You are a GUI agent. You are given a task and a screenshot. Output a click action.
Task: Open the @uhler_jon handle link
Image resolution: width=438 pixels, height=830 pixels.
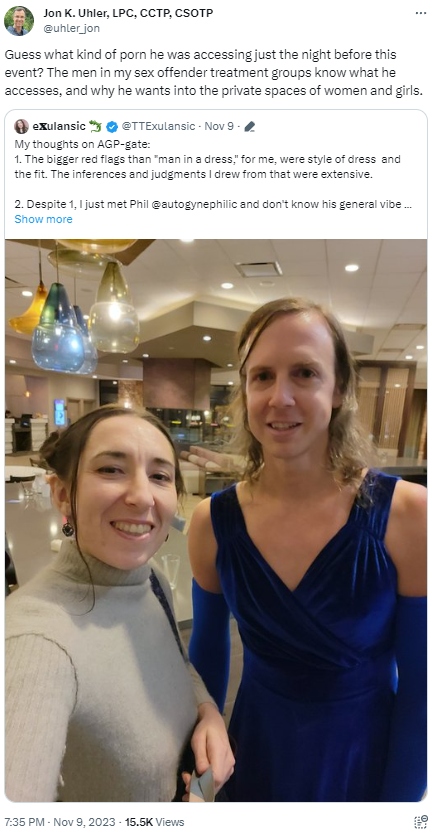click(x=71, y=28)
